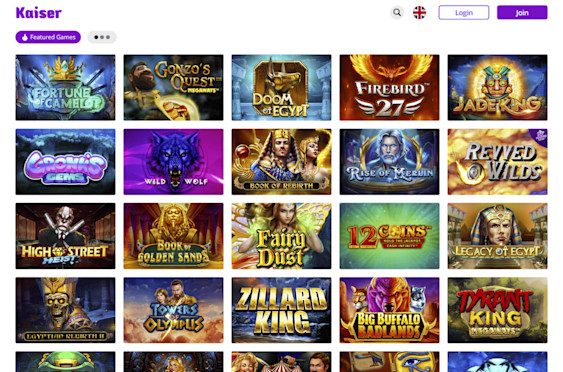This screenshot has height=372, width=563.
Task: Expand the three-dots more categories button
Action: point(102,37)
